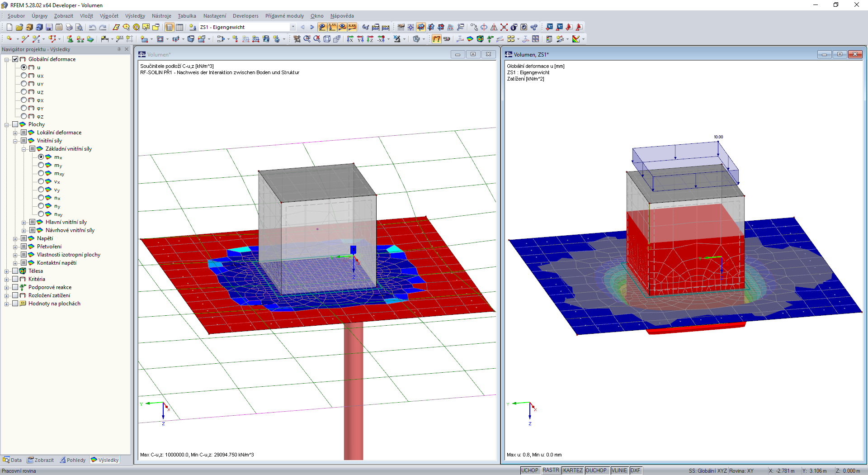Click the new line tool icon
Viewport: 868px width, 475px height.
click(25, 39)
